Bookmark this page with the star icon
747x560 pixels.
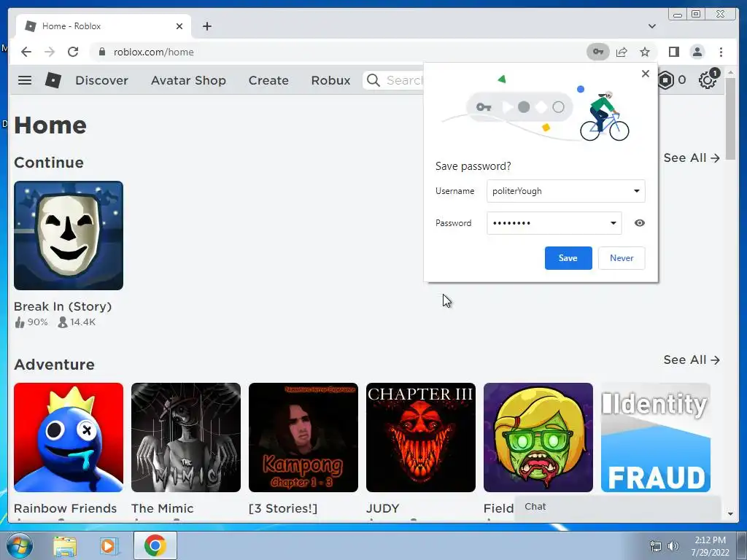[x=645, y=52]
